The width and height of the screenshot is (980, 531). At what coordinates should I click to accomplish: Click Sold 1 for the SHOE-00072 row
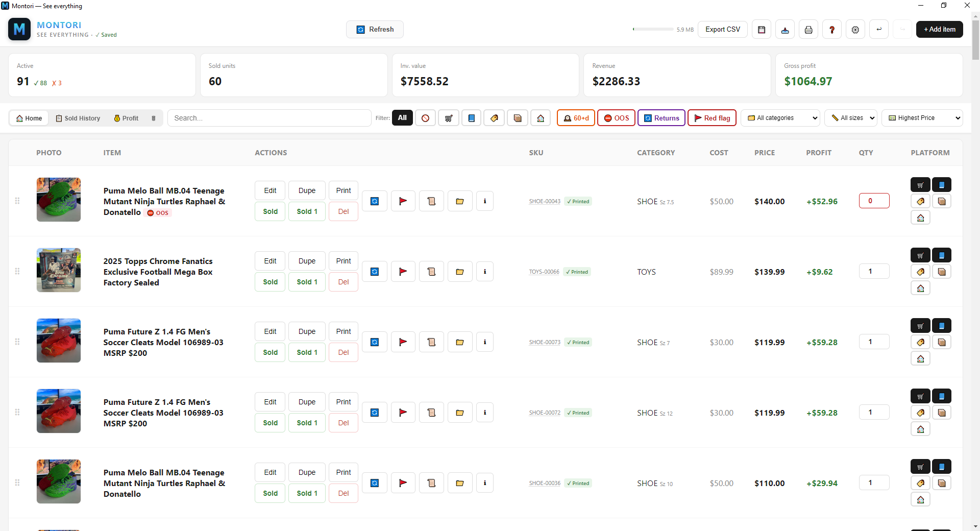pyautogui.click(x=307, y=423)
